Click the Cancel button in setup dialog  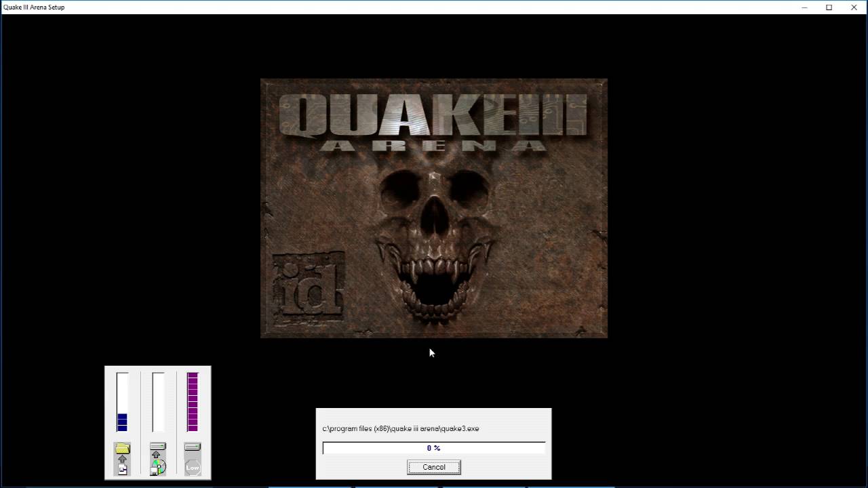pyautogui.click(x=434, y=467)
